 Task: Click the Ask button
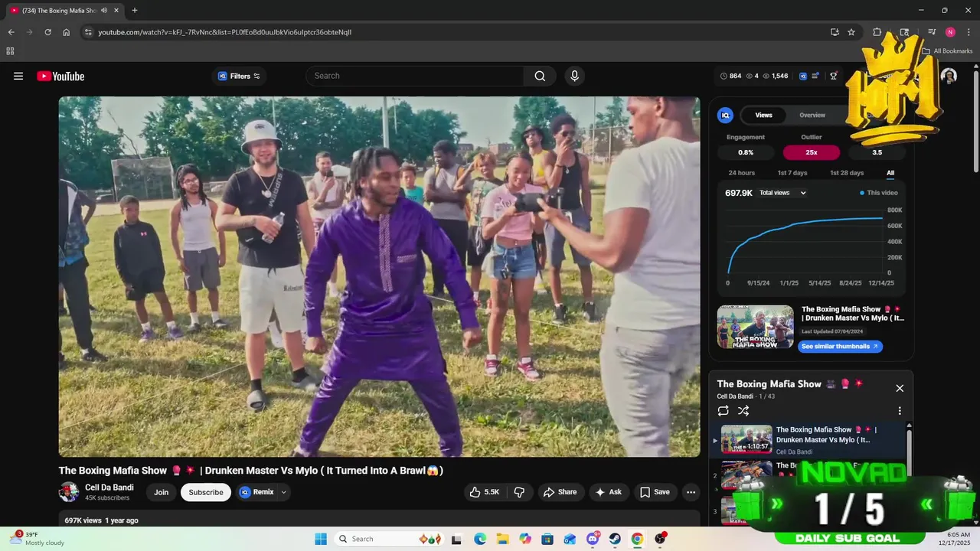pos(609,492)
